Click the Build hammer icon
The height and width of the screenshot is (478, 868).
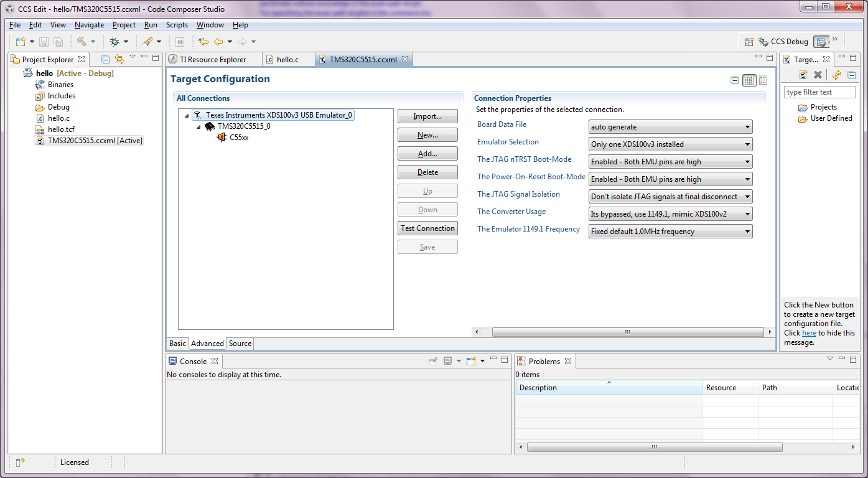[x=82, y=42]
